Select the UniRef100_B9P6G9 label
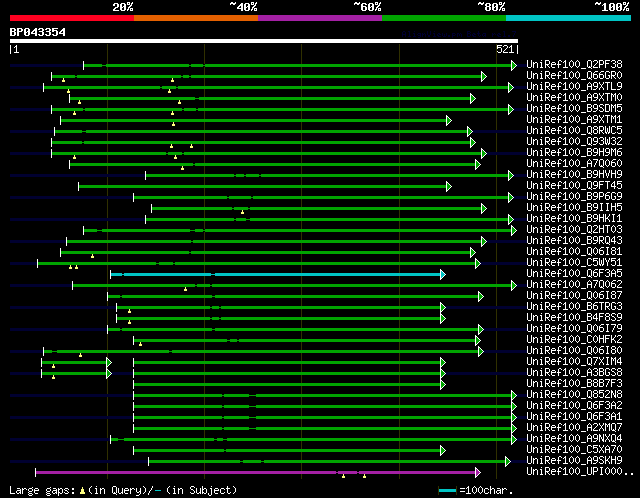 pyautogui.click(x=574, y=197)
